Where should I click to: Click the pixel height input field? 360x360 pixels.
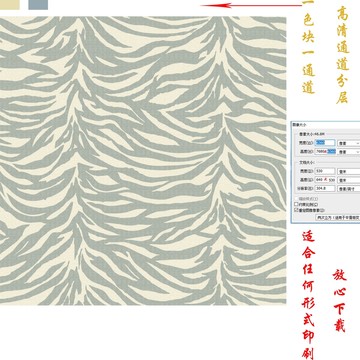click(325, 151)
